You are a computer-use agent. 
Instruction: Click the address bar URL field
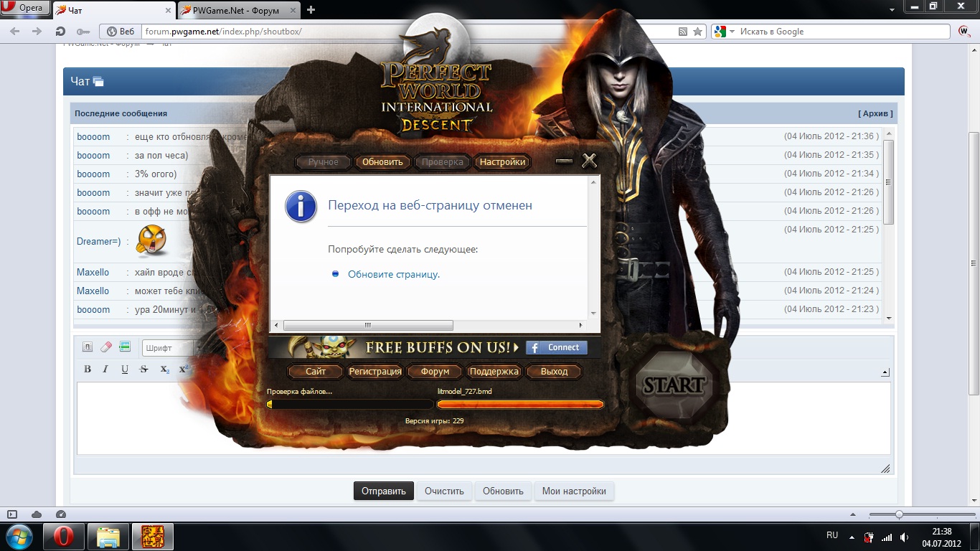(x=407, y=32)
